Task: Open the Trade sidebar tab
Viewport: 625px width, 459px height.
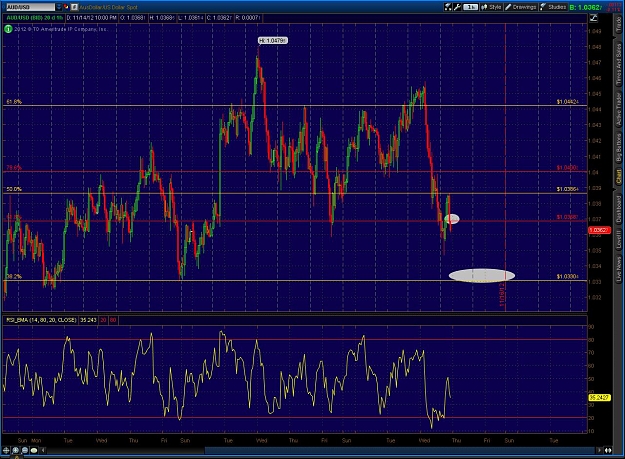Action: point(618,24)
